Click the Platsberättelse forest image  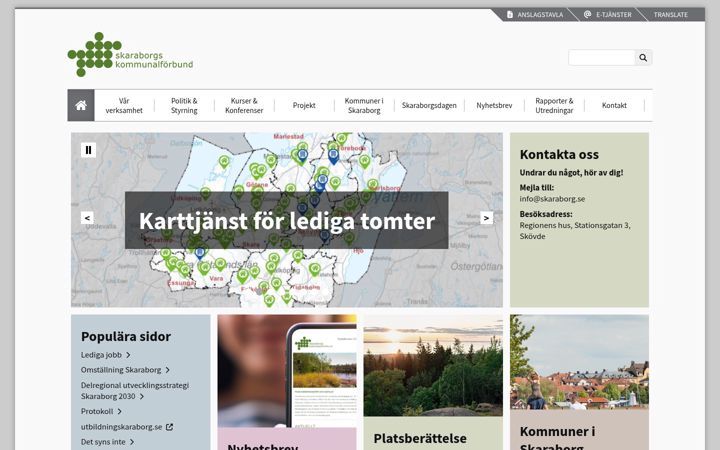(433, 366)
